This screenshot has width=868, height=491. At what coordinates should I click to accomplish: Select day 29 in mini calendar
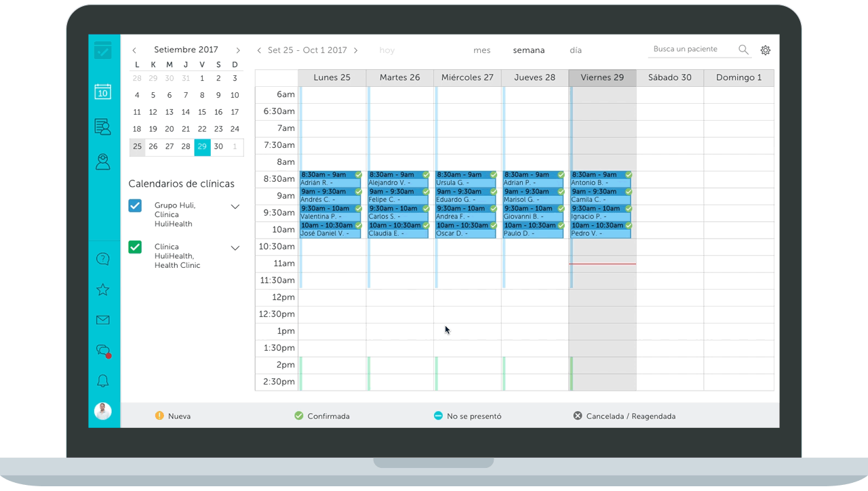tap(202, 146)
